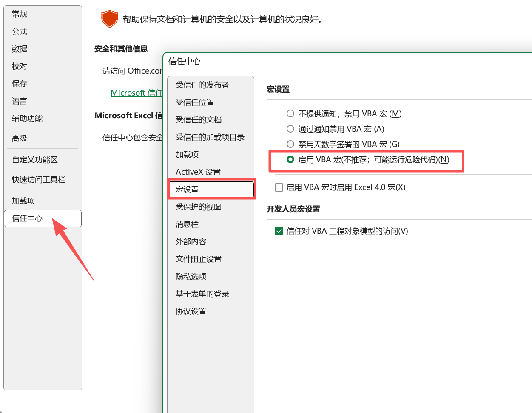Go to '快速访问工具栏' options category

39,180
